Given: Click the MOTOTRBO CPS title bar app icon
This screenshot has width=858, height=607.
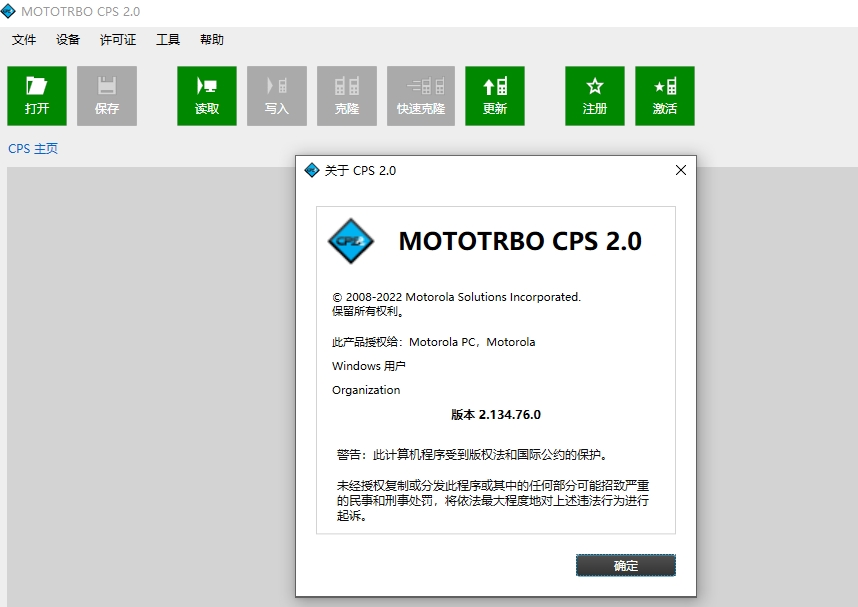Looking at the screenshot, I should click(8, 11).
